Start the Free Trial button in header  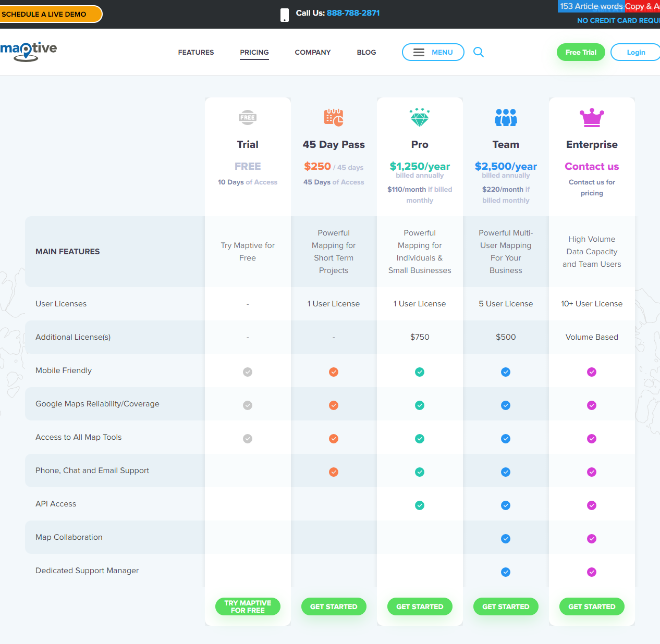(581, 52)
